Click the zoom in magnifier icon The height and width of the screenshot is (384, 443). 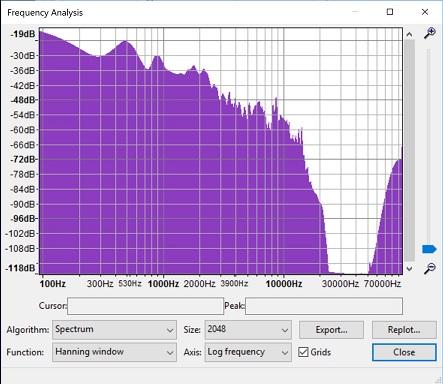click(x=430, y=33)
